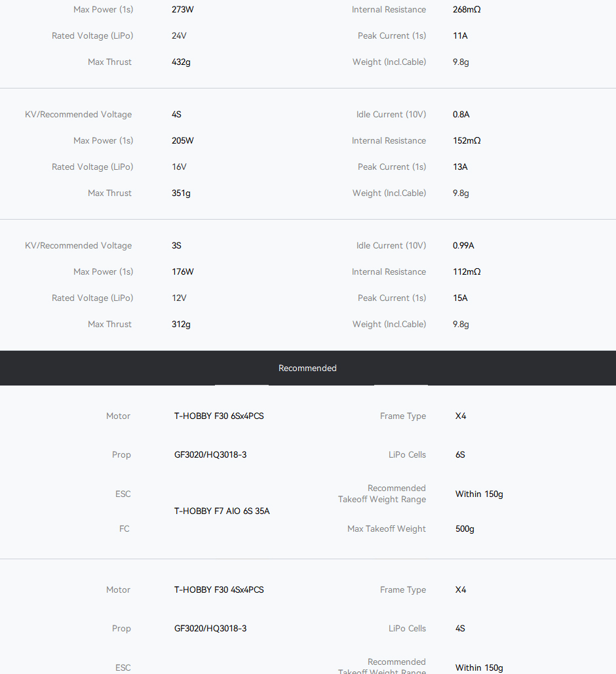
Task: Click the 15A peak current value
Action: (460, 298)
